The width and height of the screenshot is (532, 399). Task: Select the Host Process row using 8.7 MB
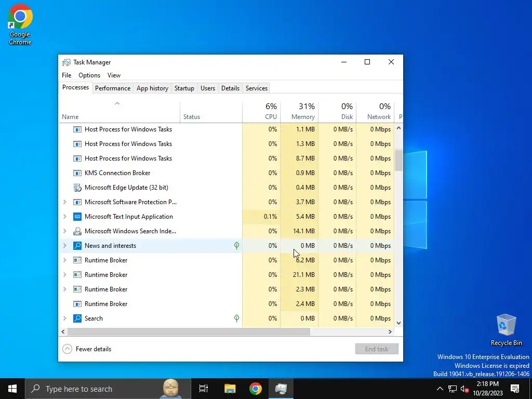227,158
